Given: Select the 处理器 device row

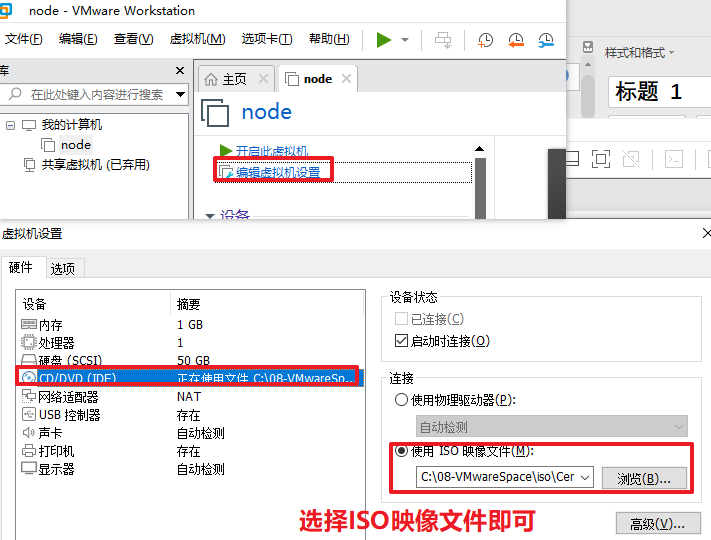Looking at the screenshot, I should (190, 343).
